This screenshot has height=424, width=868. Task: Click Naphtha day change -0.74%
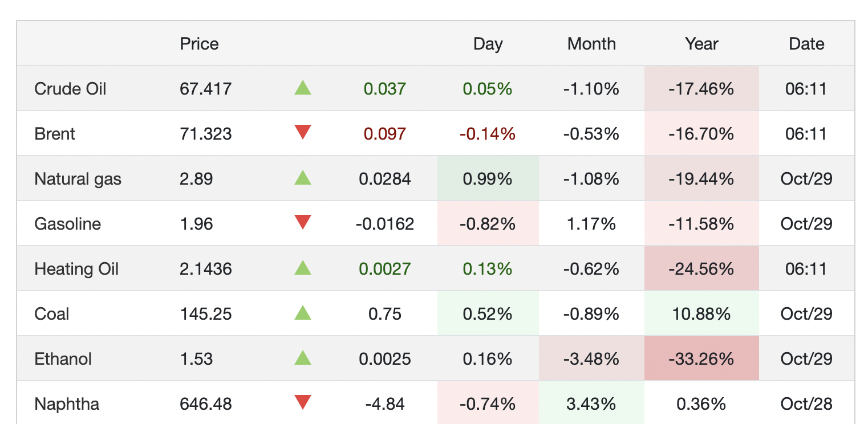[x=488, y=404]
